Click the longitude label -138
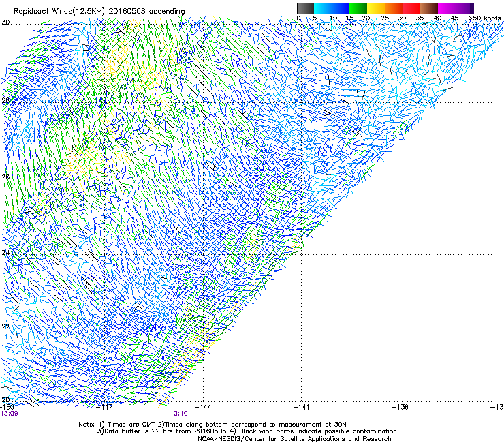 (x=400, y=407)
